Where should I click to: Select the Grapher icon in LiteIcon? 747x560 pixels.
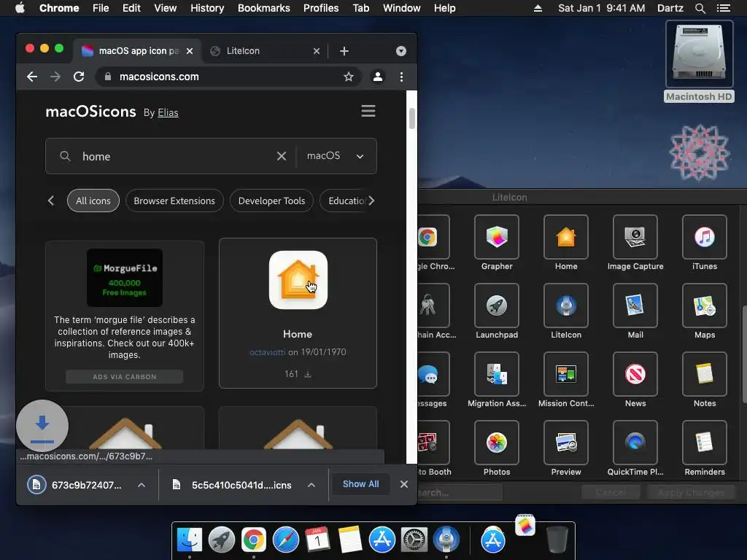point(496,237)
